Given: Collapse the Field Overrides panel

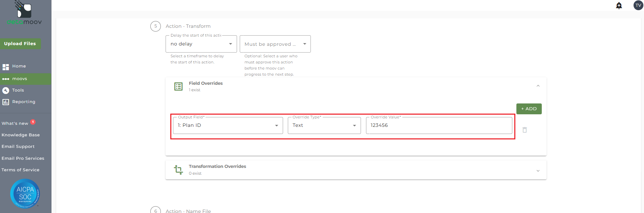Looking at the screenshot, I should click(x=538, y=86).
